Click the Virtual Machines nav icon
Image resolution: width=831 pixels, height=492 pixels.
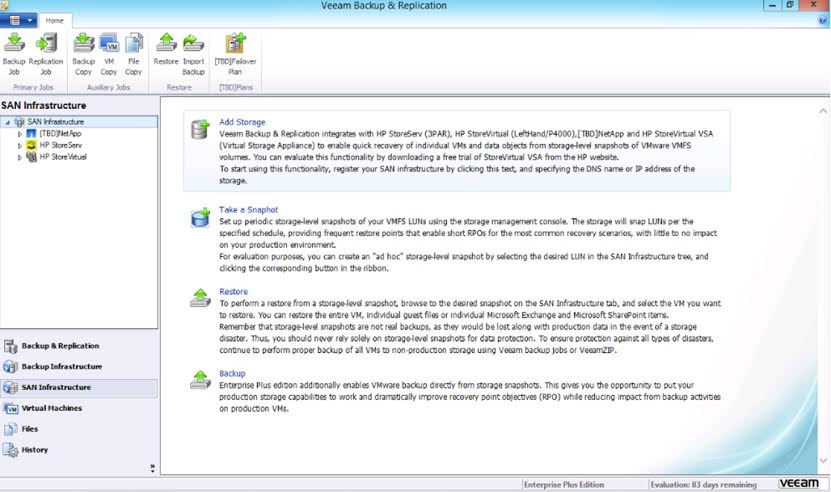[10, 409]
